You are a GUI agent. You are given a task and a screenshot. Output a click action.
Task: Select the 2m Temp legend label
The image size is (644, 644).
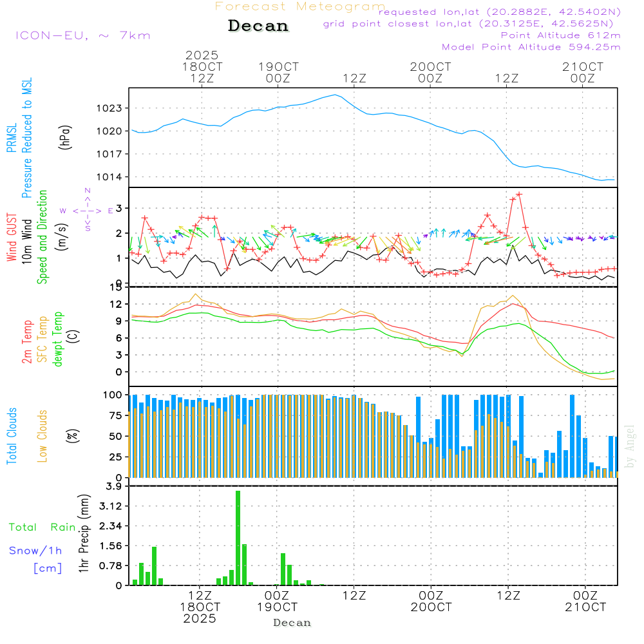pos(27,341)
